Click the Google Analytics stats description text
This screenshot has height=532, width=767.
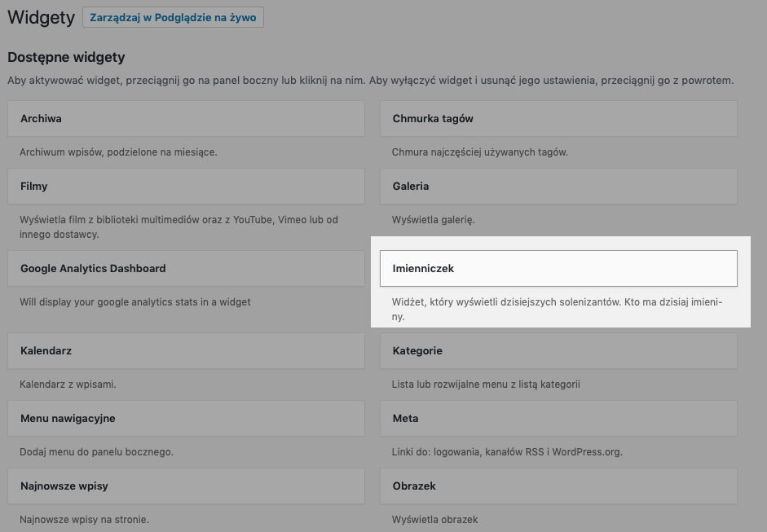pos(135,302)
